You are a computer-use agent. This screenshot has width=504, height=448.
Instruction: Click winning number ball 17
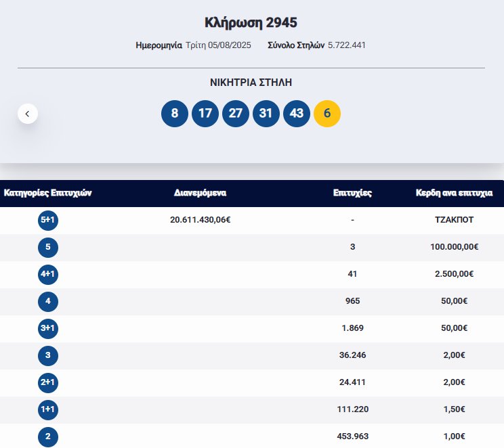(x=205, y=114)
